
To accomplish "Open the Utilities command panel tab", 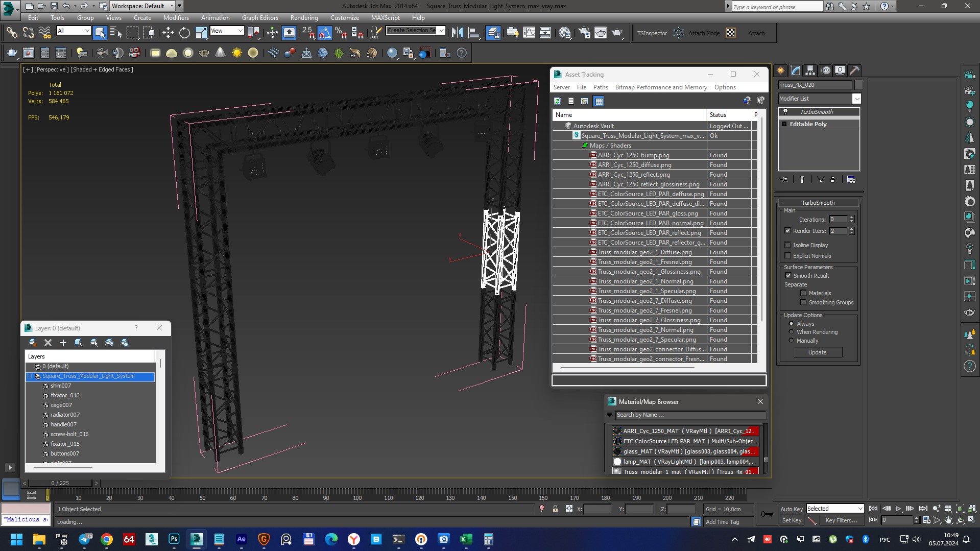I will 854,70.
